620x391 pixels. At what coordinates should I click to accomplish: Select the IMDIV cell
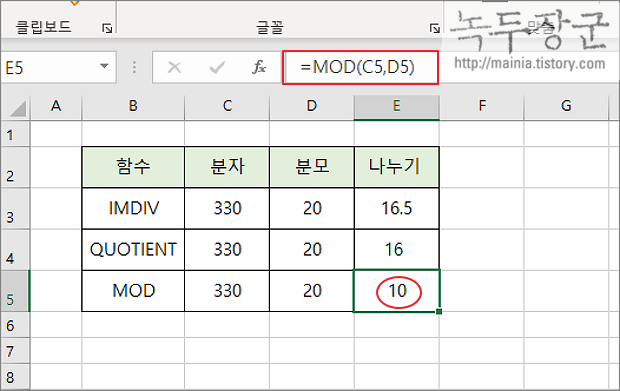pos(133,208)
